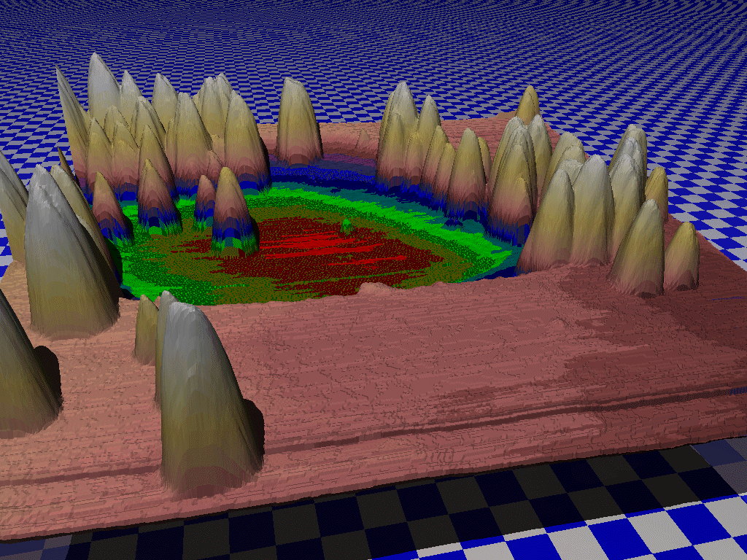
Task: Click the blue checkered floor at top right
Action: 620,58
